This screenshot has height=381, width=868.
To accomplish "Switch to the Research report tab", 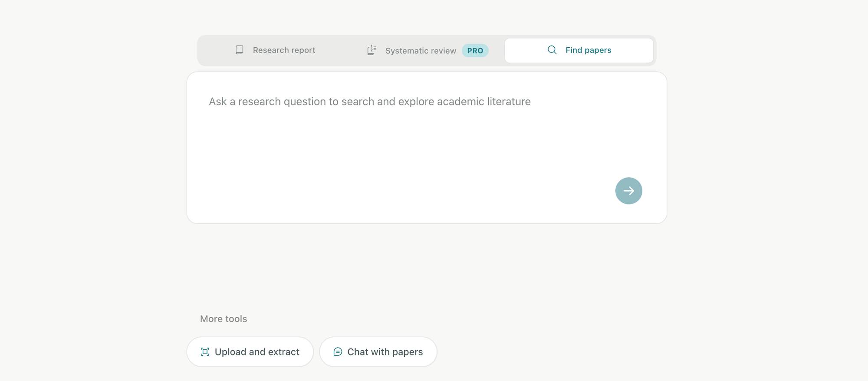I will click(275, 50).
